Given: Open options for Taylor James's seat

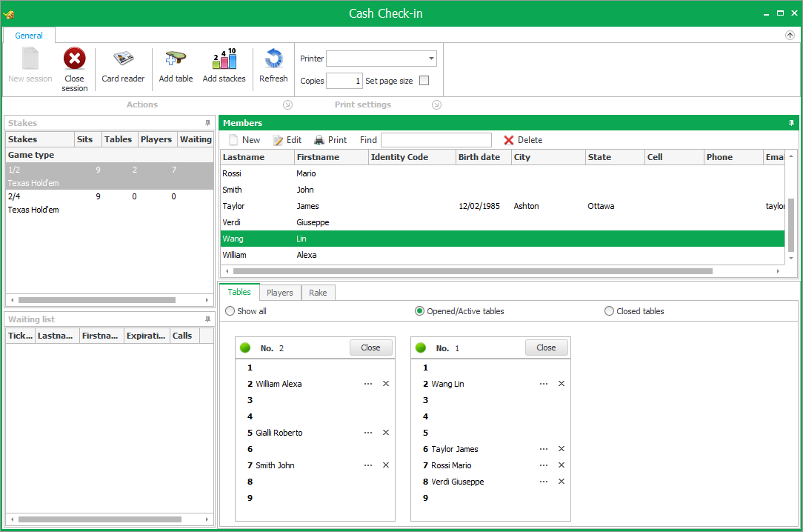Looking at the screenshot, I should tap(543, 449).
